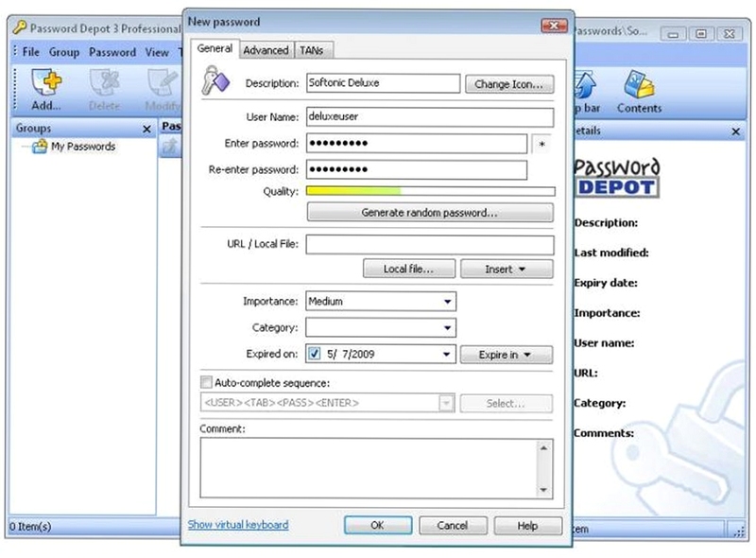Image resolution: width=756 pixels, height=558 pixels.
Task: Click Generate random password button
Action: pyautogui.click(x=430, y=213)
